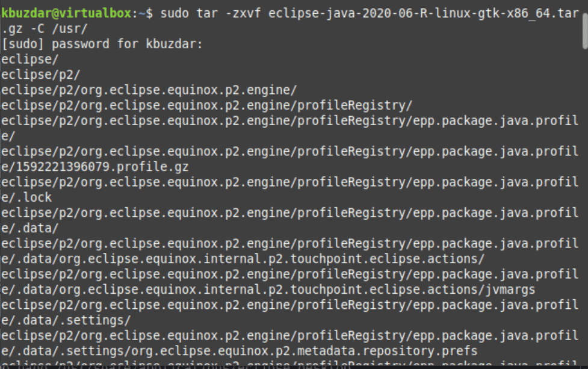Click the line ending in 'actions/jvmargs'
This screenshot has width=588, height=369.
pyautogui.click(x=268, y=290)
